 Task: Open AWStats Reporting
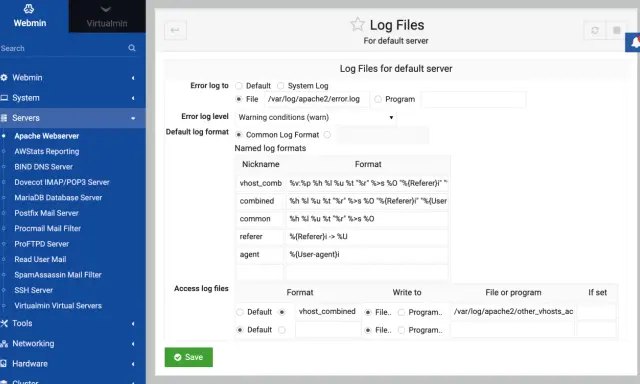click(47, 151)
